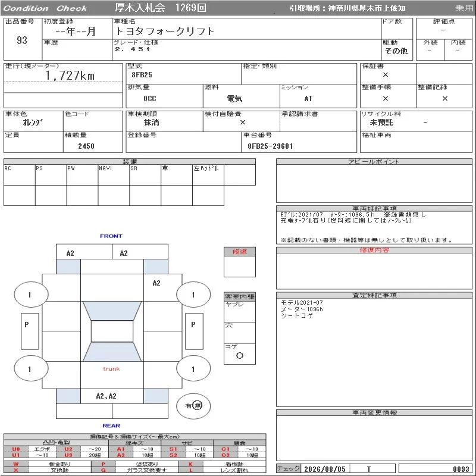Click the SR equipment cell
Screen dimensions: 476x476
click(x=145, y=175)
